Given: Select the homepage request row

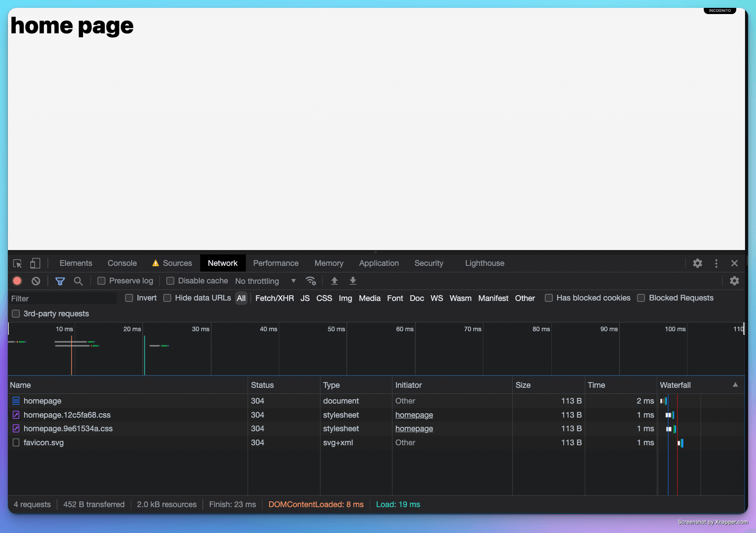Looking at the screenshot, I should pyautogui.click(x=376, y=401).
